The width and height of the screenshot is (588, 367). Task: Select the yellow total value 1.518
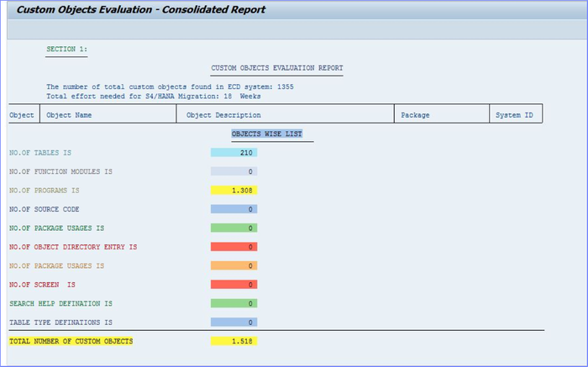click(x=234, y=341)
